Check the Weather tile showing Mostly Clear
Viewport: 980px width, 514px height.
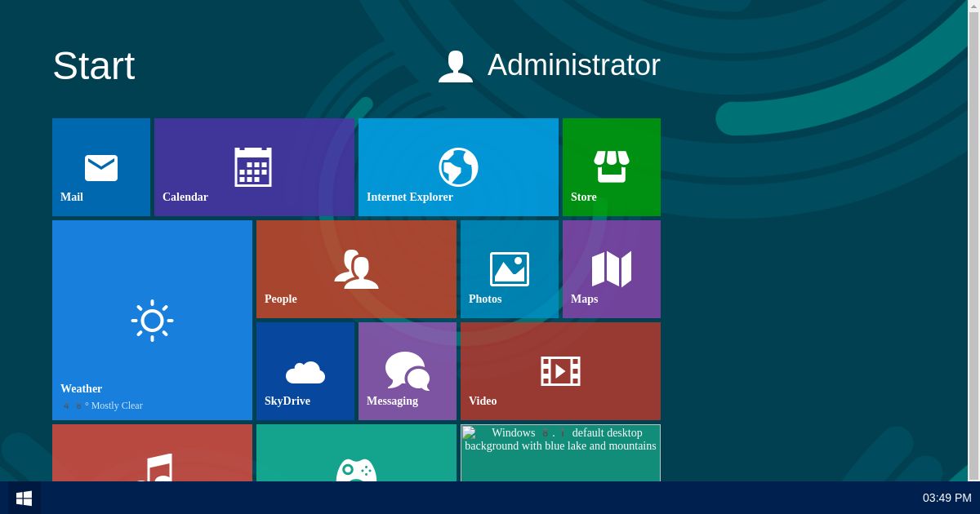pos(152,319)
